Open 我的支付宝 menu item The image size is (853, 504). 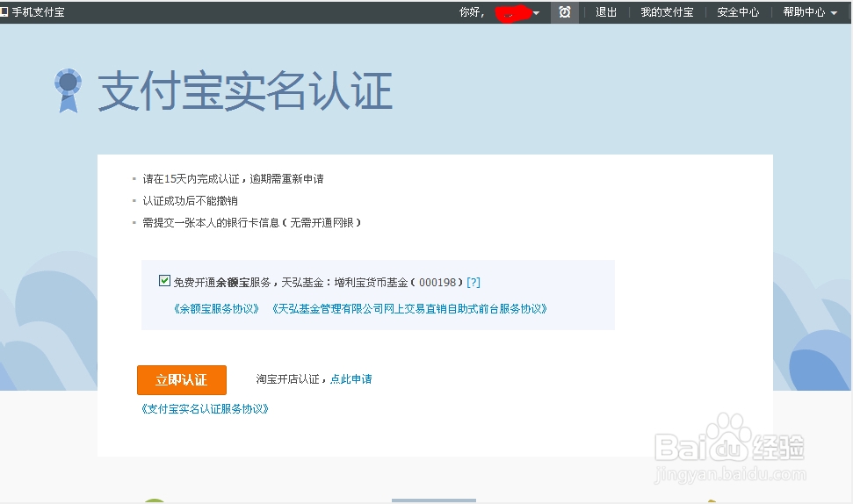[x=667, y=12]
